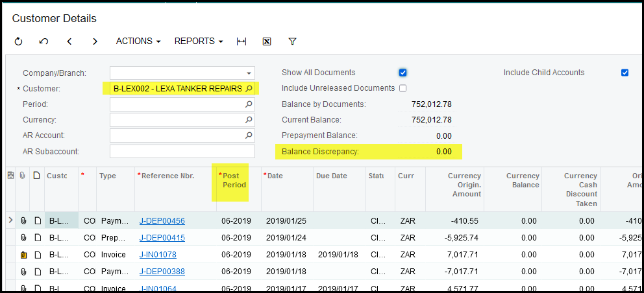Sort by the Post Period column header
Viewport: 644px width, 293px height.
(x=234, y=181)
